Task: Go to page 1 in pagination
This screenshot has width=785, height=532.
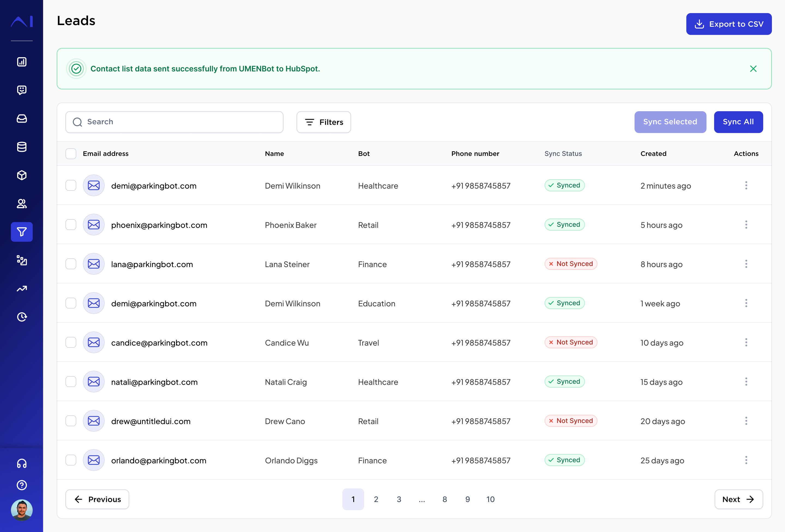Action: pyautogui.click(x=353, y=499)
